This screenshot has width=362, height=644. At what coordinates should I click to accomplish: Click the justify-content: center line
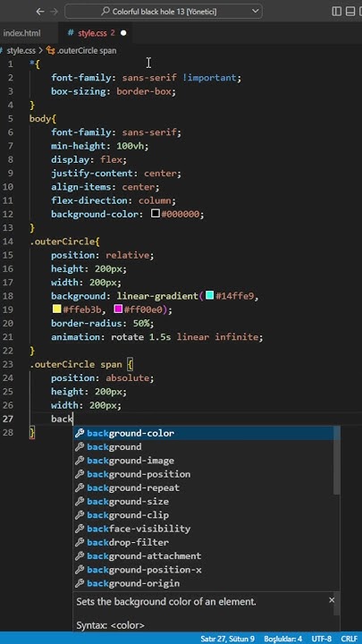[x=116, y=173]
